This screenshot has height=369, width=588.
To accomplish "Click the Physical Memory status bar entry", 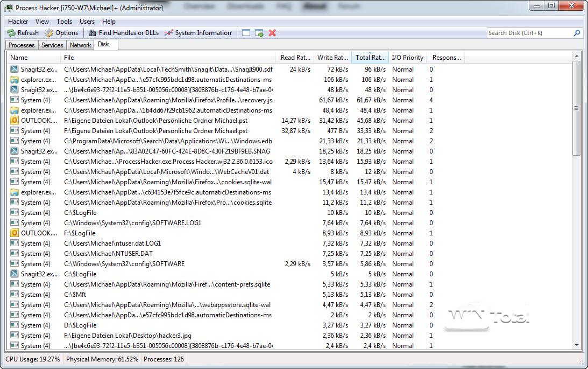I will pyautogui.click(x=102, y=359).
